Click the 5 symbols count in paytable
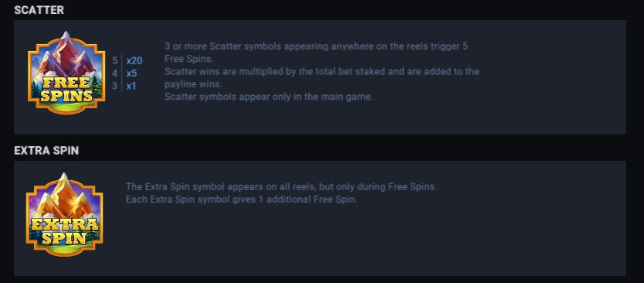The width and height of the screenshot is (644, 283). pos(114,61)
